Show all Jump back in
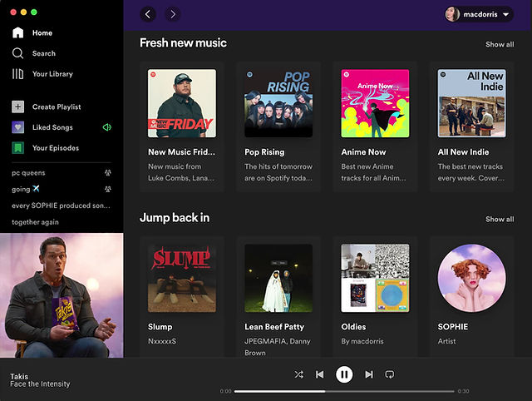 click(500, 219)
